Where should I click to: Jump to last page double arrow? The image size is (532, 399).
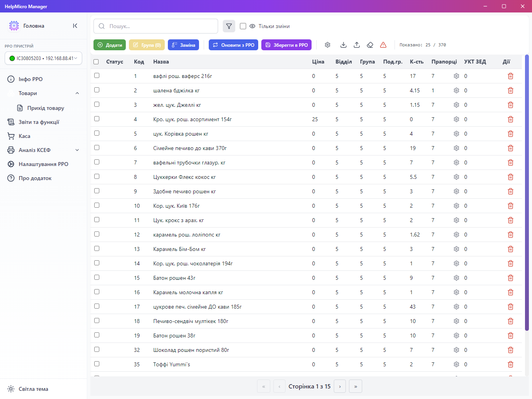coord(356,387)
